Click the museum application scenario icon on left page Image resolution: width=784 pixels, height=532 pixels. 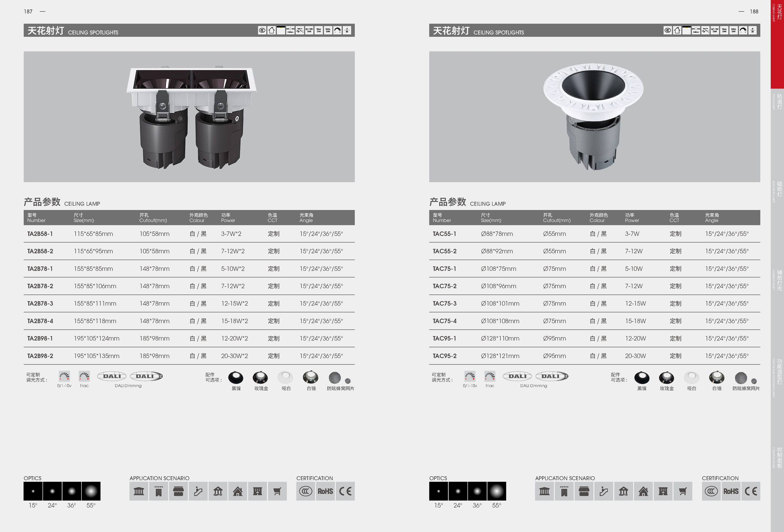[139, 491]
